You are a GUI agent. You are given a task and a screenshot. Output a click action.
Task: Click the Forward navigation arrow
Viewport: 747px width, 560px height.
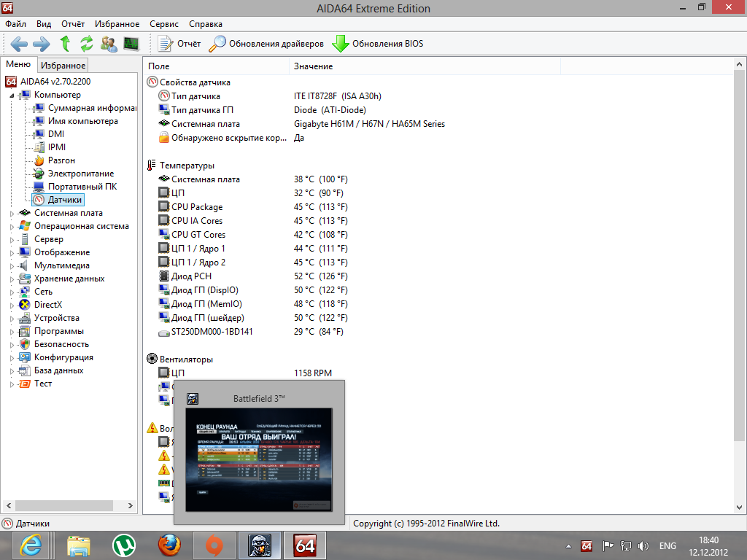[41, 44]
